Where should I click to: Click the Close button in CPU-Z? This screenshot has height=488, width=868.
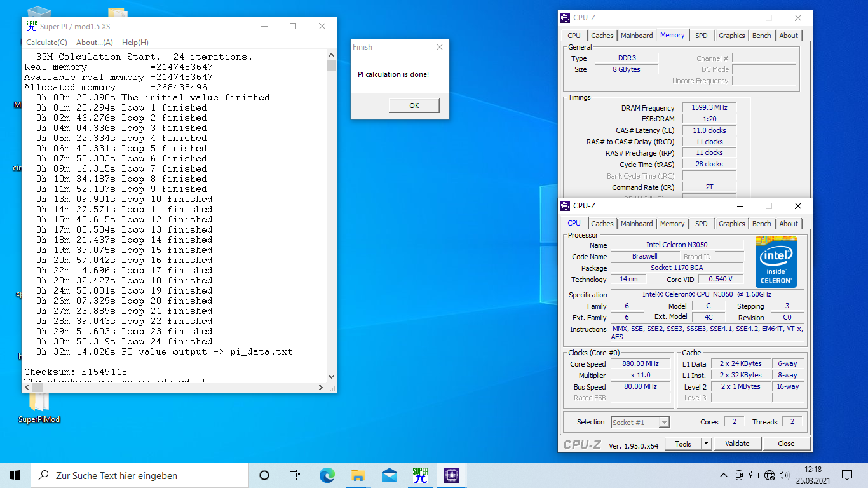786,444
